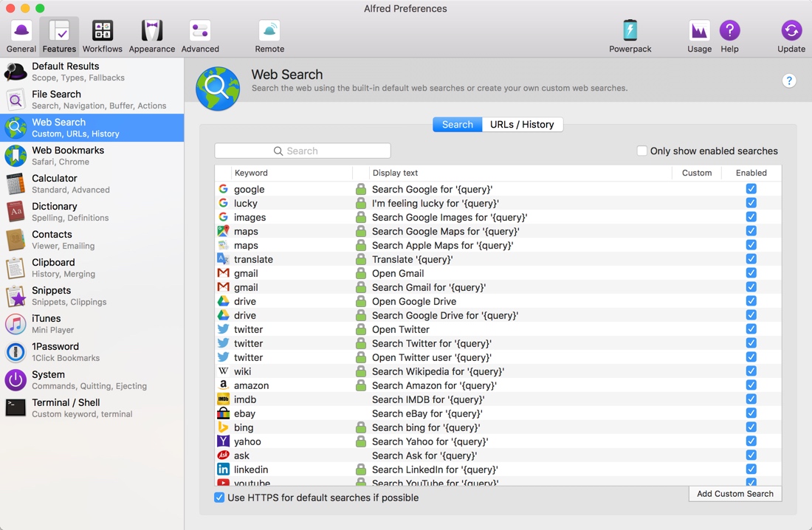This screenshot has height=530, width=812.
Task: Uncheck Enabled for the linkedin search
Action: pos(751,468)
